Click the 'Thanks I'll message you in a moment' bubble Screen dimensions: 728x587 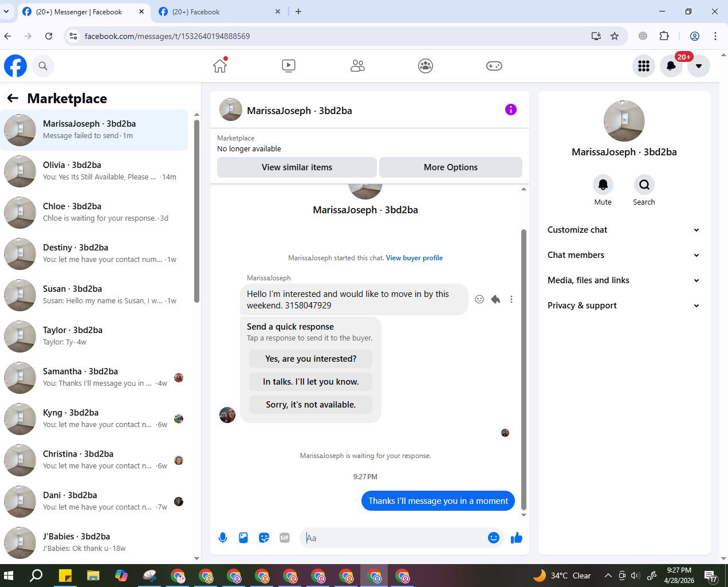[438, 501]
